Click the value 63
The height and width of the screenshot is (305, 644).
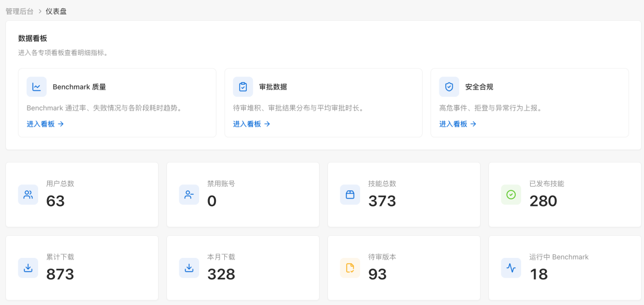pos(55,201)
